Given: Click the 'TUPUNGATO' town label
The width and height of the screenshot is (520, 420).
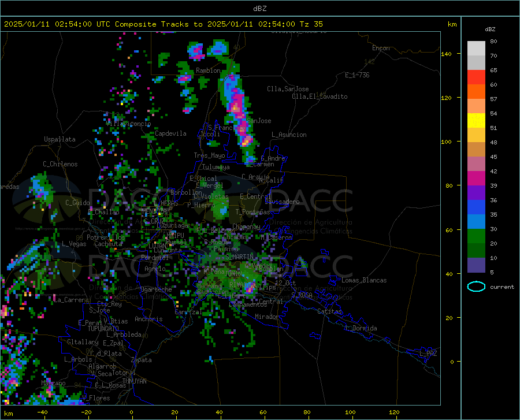Looking at the screenshot, I should [103, 329].
